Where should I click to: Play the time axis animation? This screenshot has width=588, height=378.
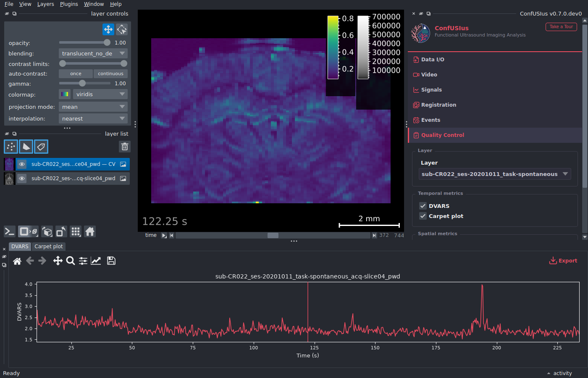pos(164,236)
